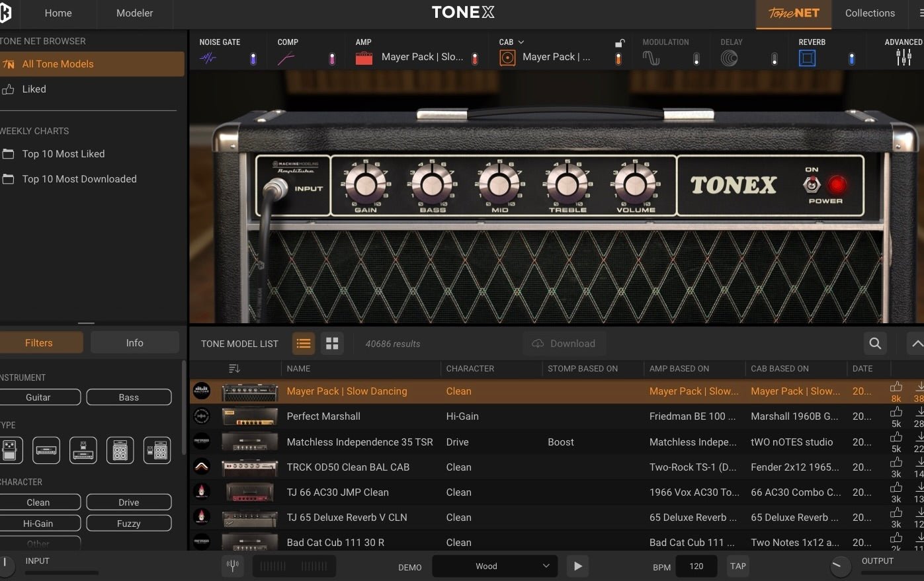Select the Guitar instrument filter
924x581 pixels.
click(39, 397)
